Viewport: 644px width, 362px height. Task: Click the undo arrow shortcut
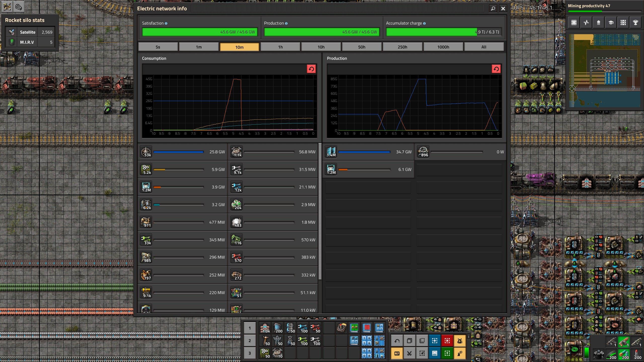[x=397, y=341]
